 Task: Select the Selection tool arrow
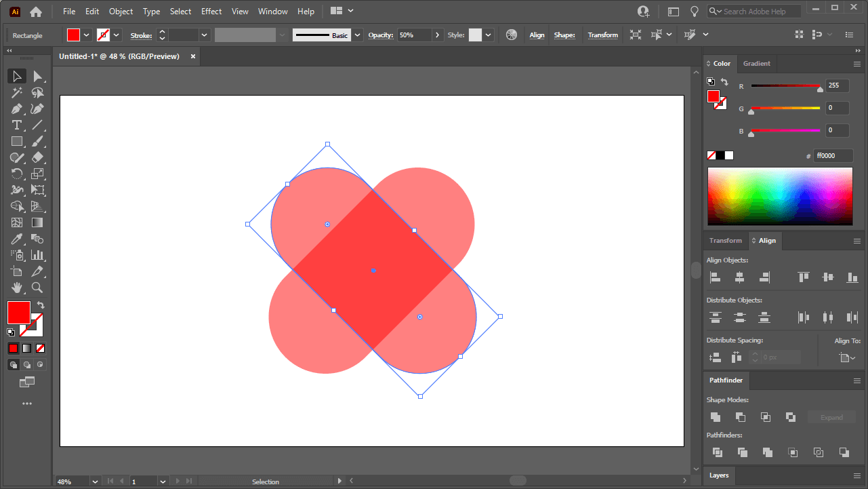coord(17,76)
